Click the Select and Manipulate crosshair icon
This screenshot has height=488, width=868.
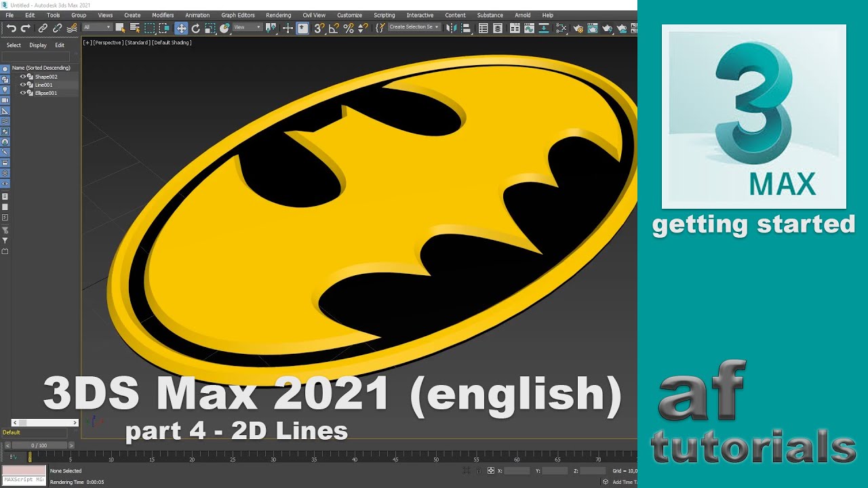click(288, 28)
